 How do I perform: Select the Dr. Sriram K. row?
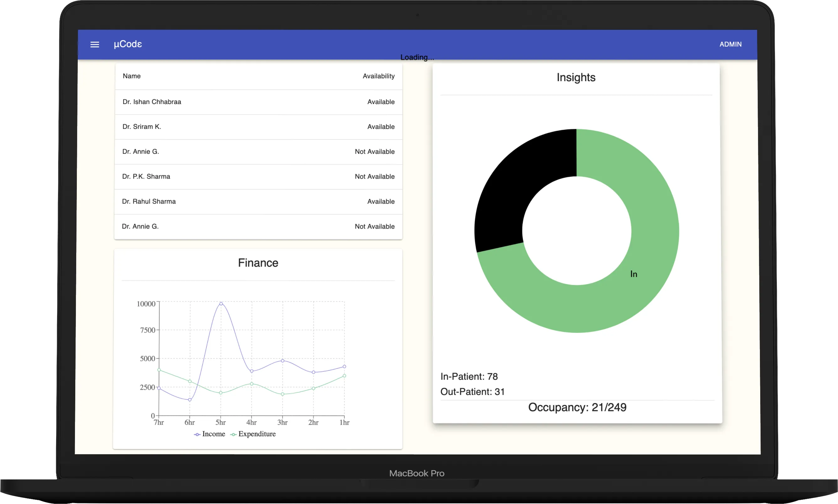click(259, 127)
